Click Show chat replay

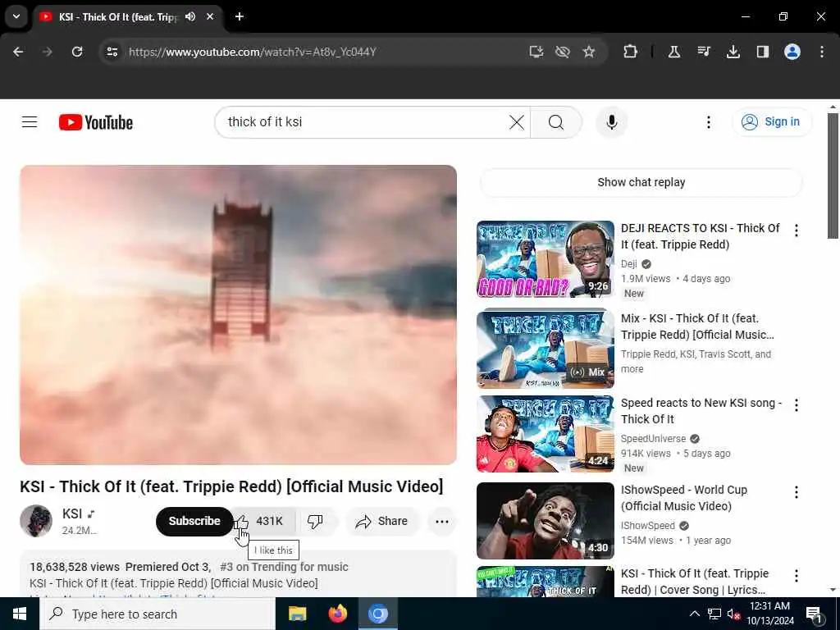click(x=641, y=182)
